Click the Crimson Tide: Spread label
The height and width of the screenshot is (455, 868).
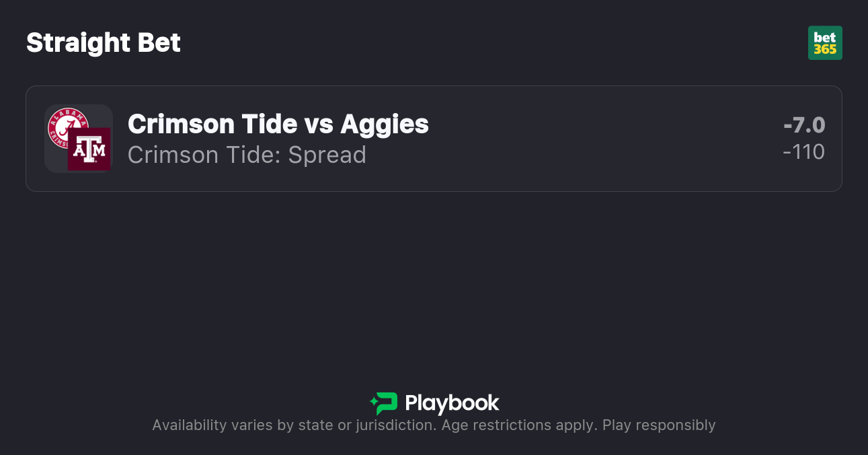(x=247, y=155)
